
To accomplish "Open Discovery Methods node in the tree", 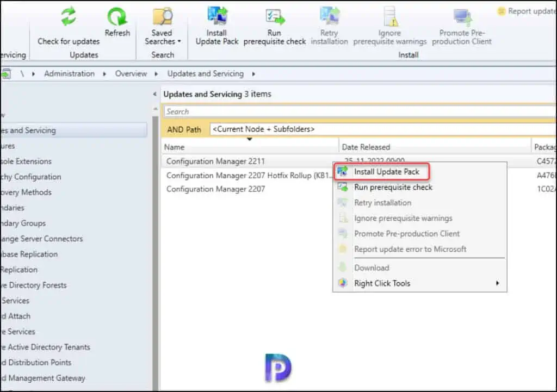I will [26, 192].
